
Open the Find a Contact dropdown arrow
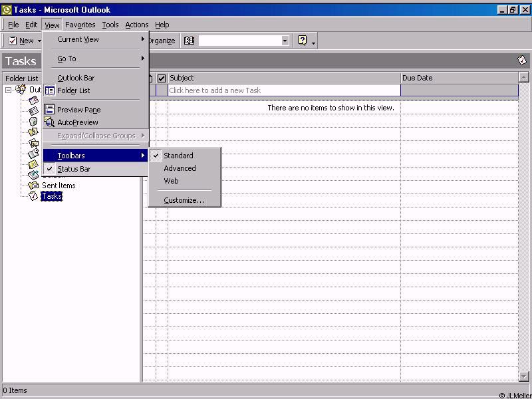pyautogui.click(x=285, y=41)
